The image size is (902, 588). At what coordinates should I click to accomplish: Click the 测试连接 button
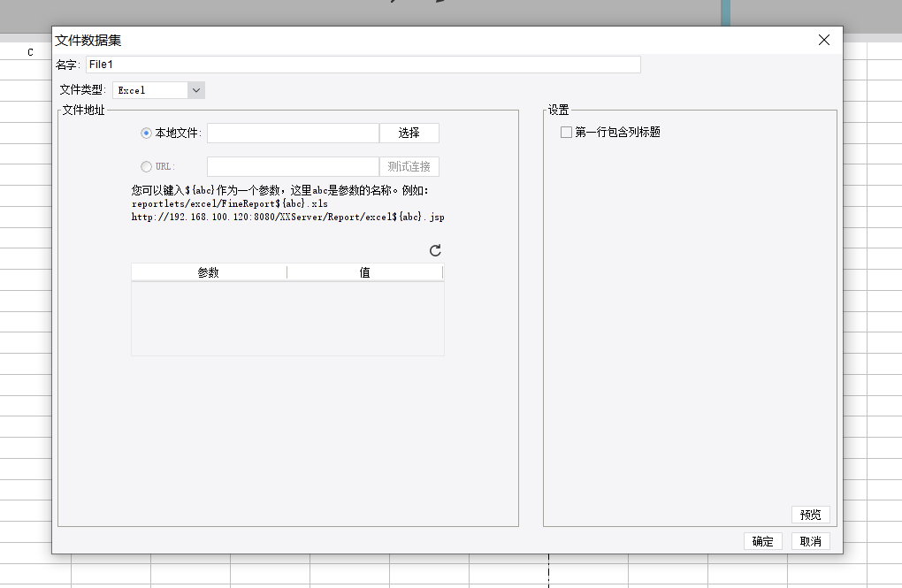(x=409, y=167)
